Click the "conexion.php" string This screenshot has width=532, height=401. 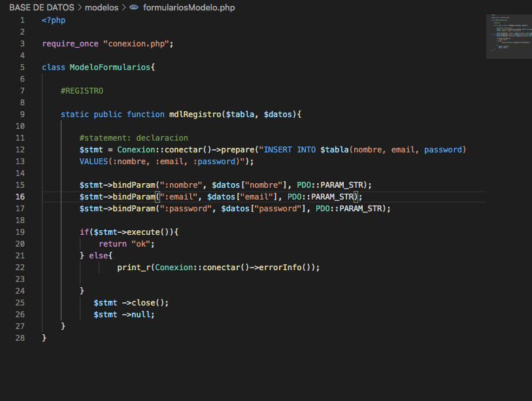click(x=136, y=44)
